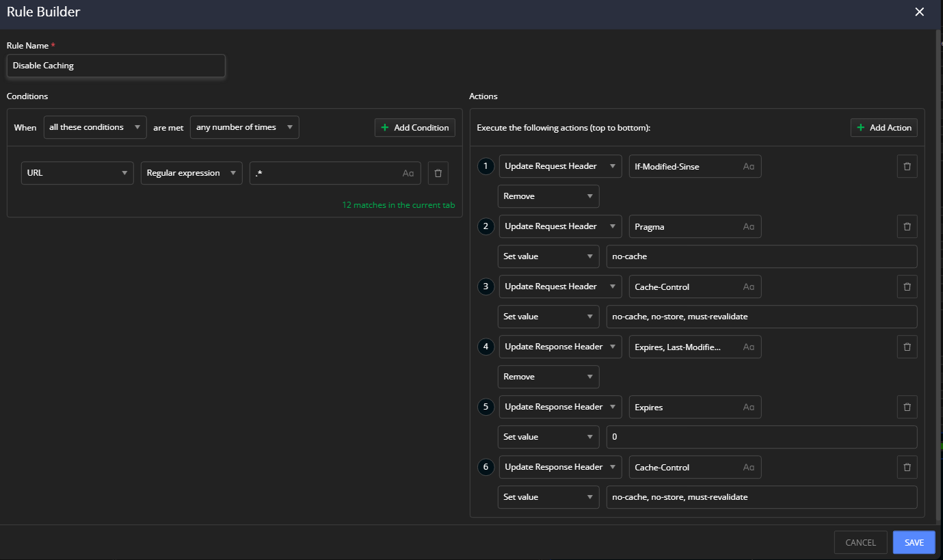Toggle match case on Pragma header name
The width and height of the screenshot is (943, 560).
click(x=749, y=227)
